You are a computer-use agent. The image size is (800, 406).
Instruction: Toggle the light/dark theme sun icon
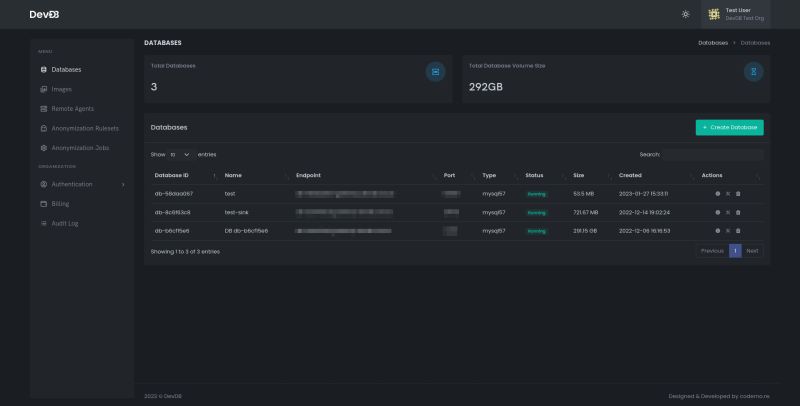pos(685,14)
